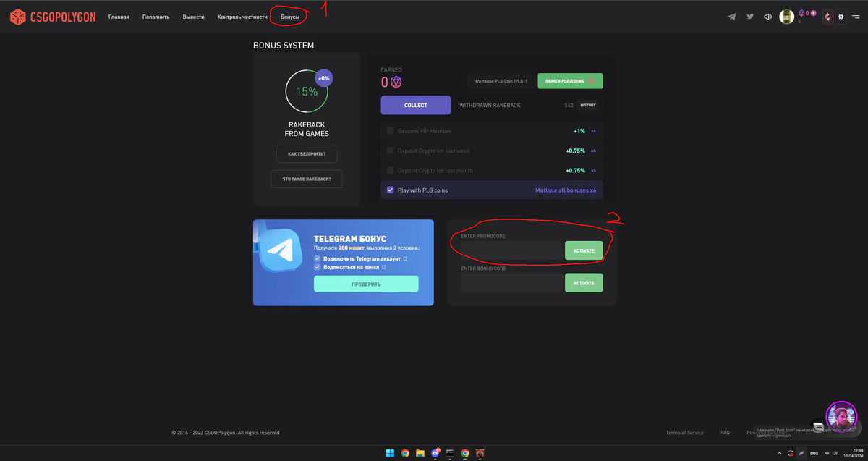Focus the ENTER PROMOCODE field

511,250
